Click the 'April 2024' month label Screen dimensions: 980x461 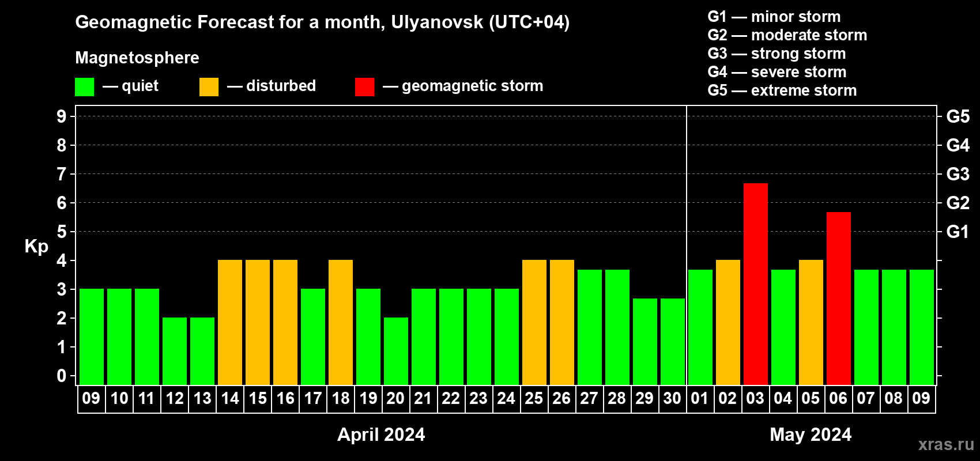click(381, 434)
